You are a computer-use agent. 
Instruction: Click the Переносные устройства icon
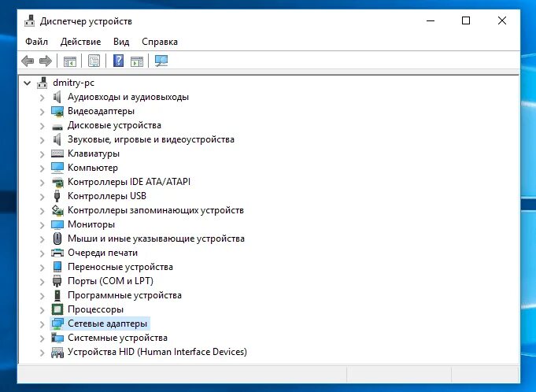(x=57, y=267)
